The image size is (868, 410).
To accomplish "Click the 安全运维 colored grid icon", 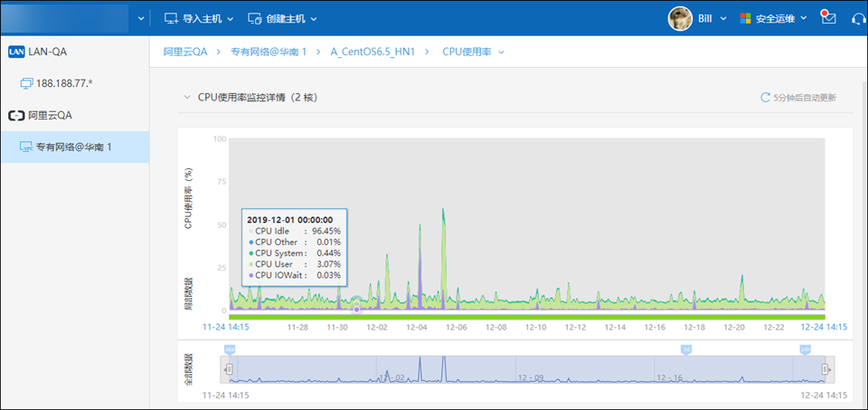I will pos(746,18).
